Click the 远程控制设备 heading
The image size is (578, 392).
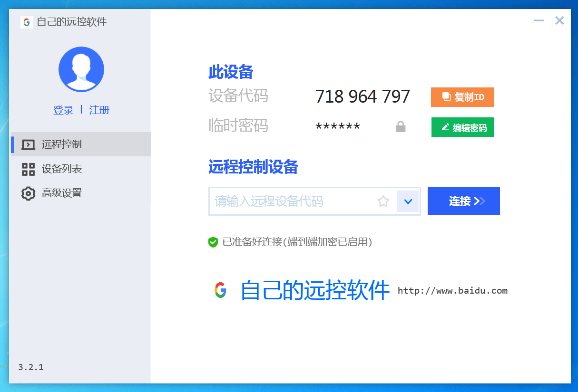coord(253,167)
